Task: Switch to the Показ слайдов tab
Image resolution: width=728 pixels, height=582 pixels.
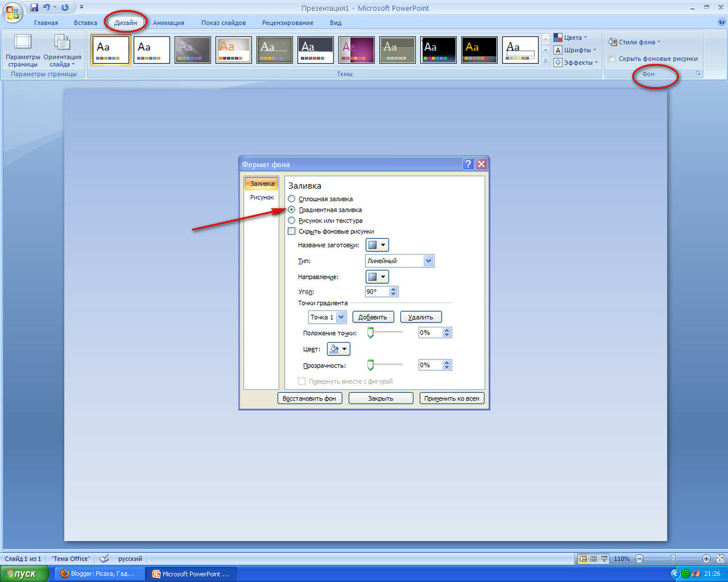Action: [x=223, y=22]
